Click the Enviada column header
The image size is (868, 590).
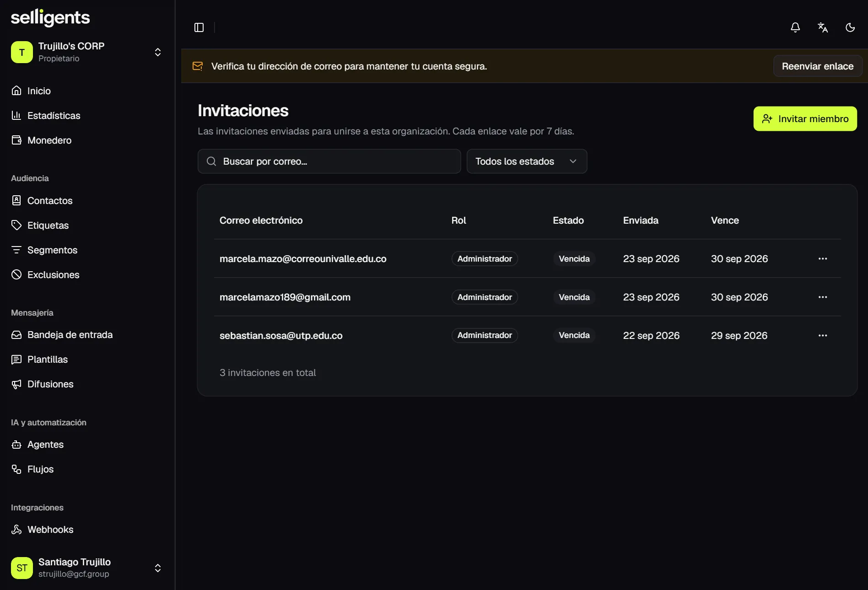click(x=641, y=220)
